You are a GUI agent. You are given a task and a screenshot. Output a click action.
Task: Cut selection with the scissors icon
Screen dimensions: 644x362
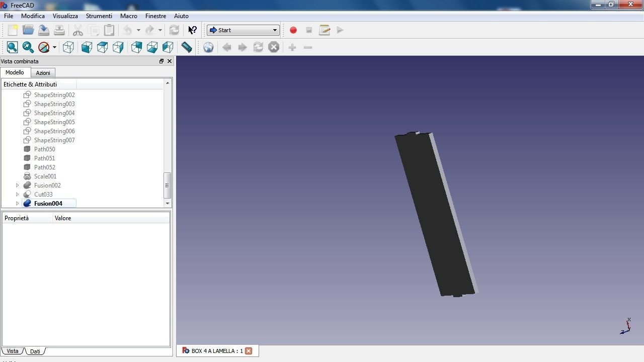[78, 30]
